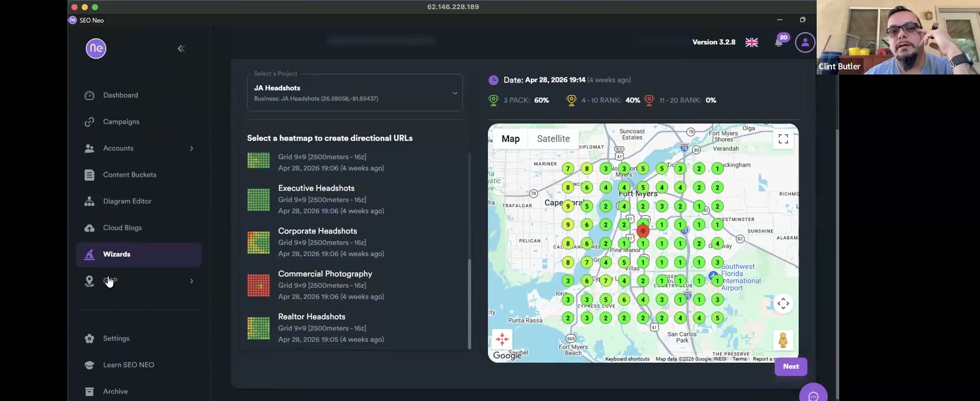Click Keyboard shortcuts on the map

[627, 359]
